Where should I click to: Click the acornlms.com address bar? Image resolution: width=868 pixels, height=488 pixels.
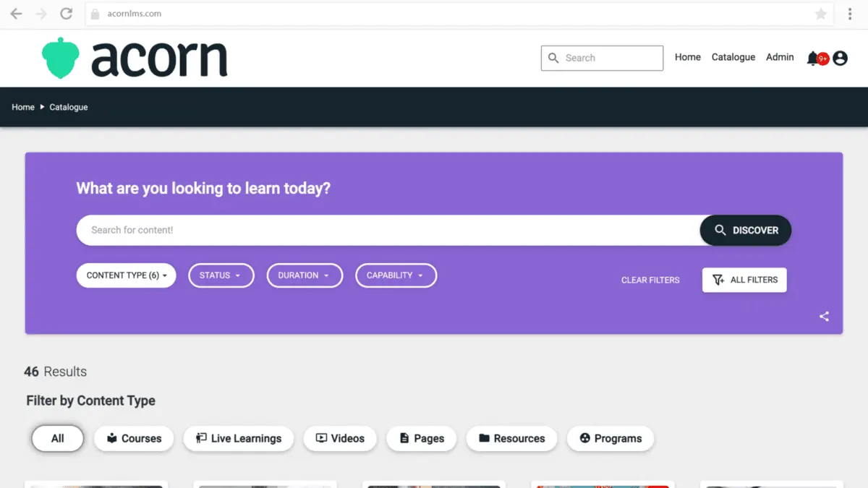pyautogui.click(x=459, y=14)
